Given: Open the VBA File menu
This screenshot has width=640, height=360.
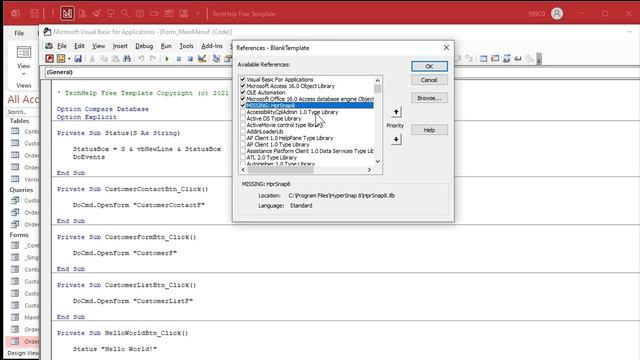Looking at the screenshot, I should coord(62,46).
